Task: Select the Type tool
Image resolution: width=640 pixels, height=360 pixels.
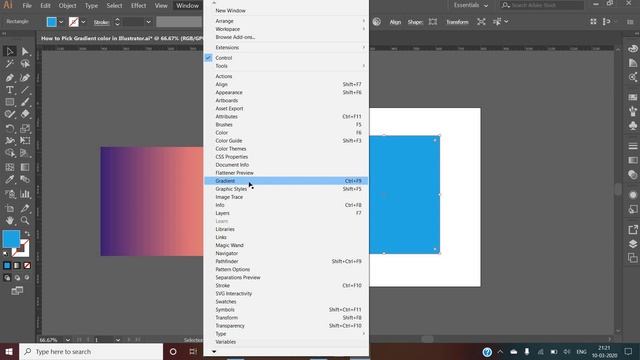Action: [9, 90]
